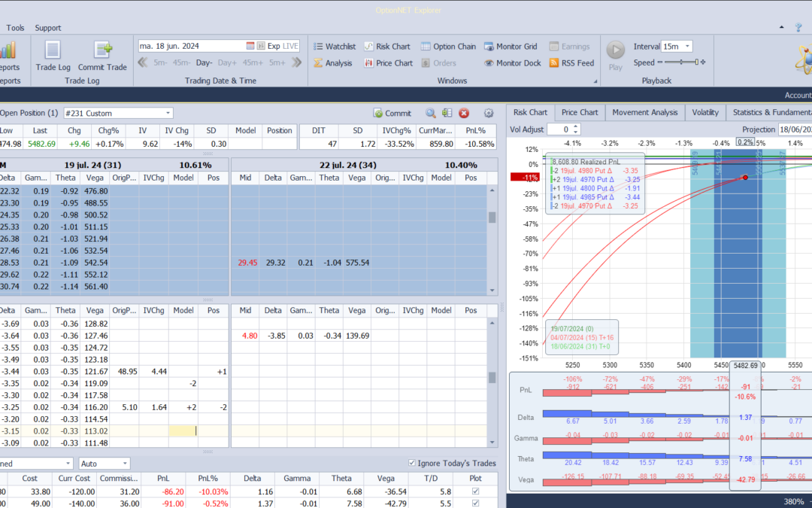The image size is (812, 508).
Task: Open Risk Chart from the Windows ribbon group
Action: tap(387, 46)
